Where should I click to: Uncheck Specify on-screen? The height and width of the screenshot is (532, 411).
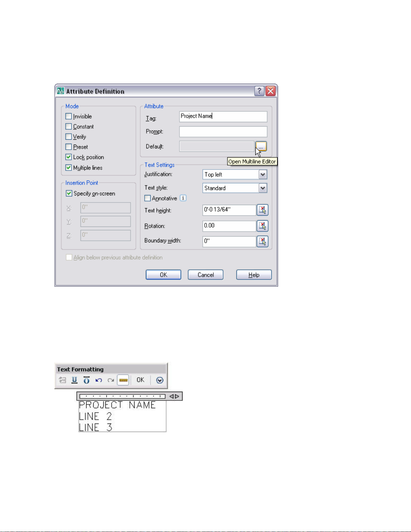(69, 193)
